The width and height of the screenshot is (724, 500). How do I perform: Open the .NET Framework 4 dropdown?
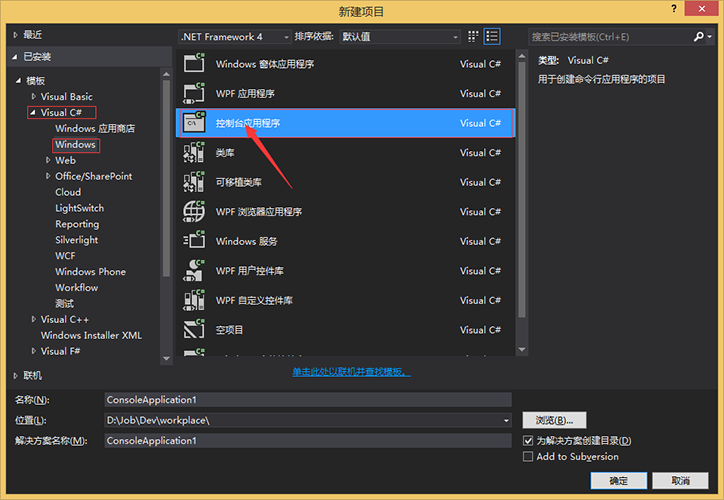tap(235, 36)
